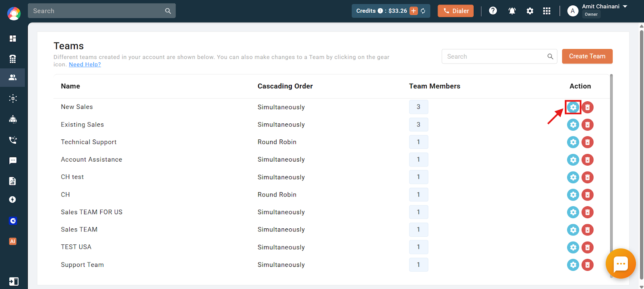
Task: Open the integrations hub icon in sidebar
Action: 13,98
